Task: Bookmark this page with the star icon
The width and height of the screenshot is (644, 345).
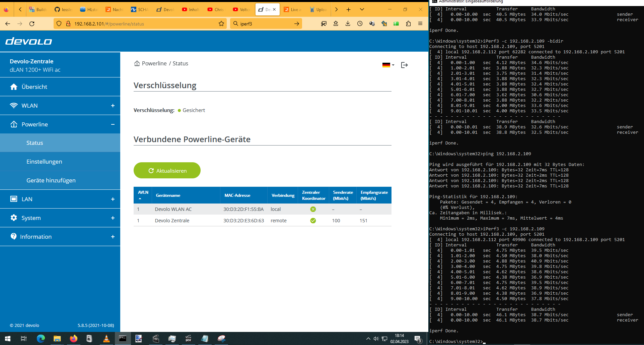Action: coord(221,23)
